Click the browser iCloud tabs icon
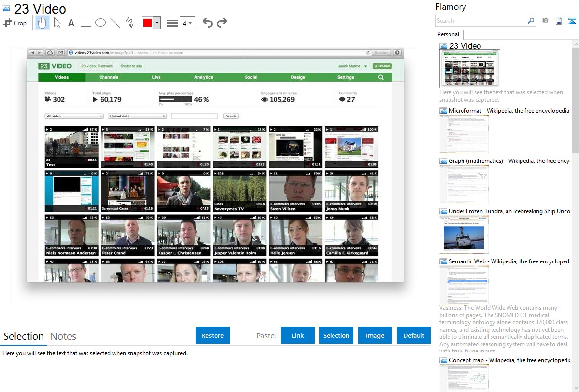 tap(50, 53)
